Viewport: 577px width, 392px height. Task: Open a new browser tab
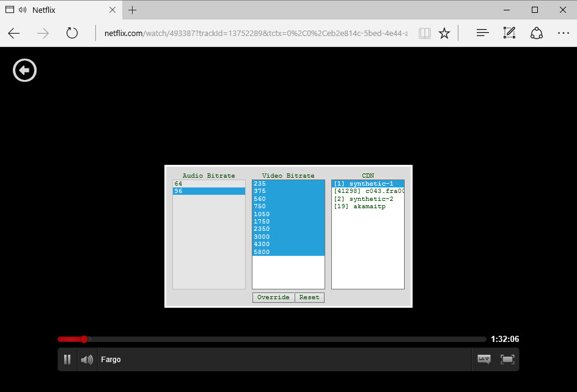click(x=133, y=10)
